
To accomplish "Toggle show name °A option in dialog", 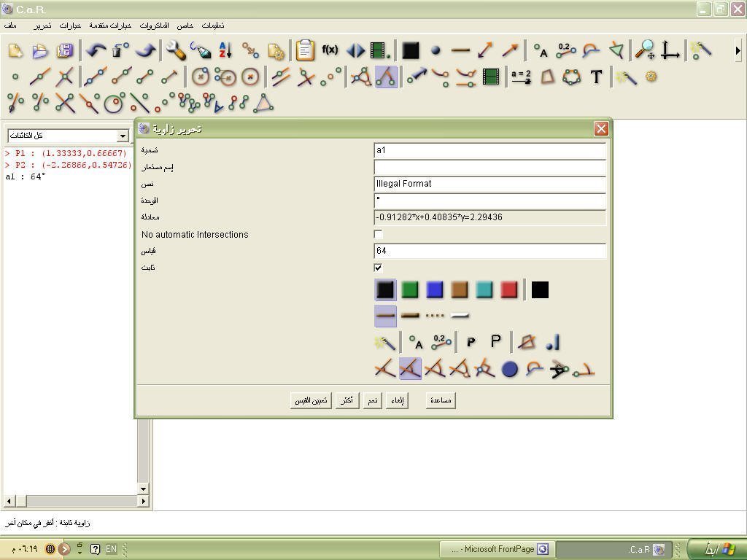I will point(415,342).
